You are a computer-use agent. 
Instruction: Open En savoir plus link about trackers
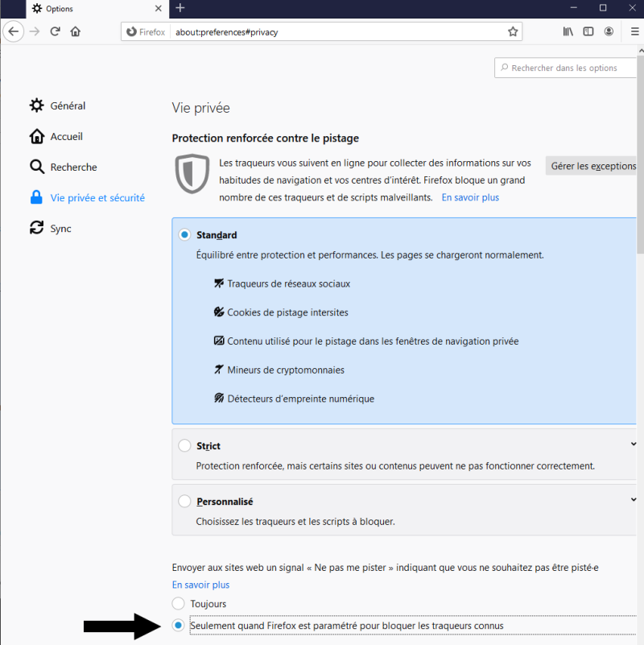[x=470, y=197]
